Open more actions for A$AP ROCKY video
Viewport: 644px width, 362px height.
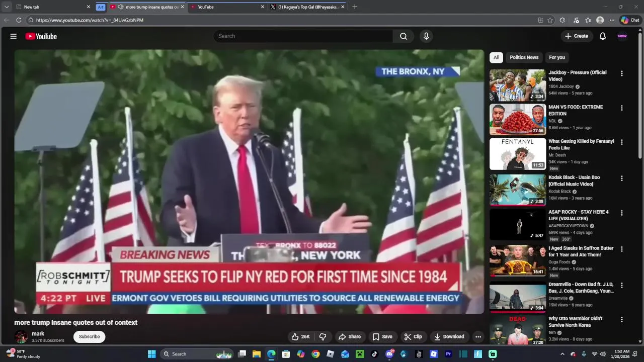622,213
